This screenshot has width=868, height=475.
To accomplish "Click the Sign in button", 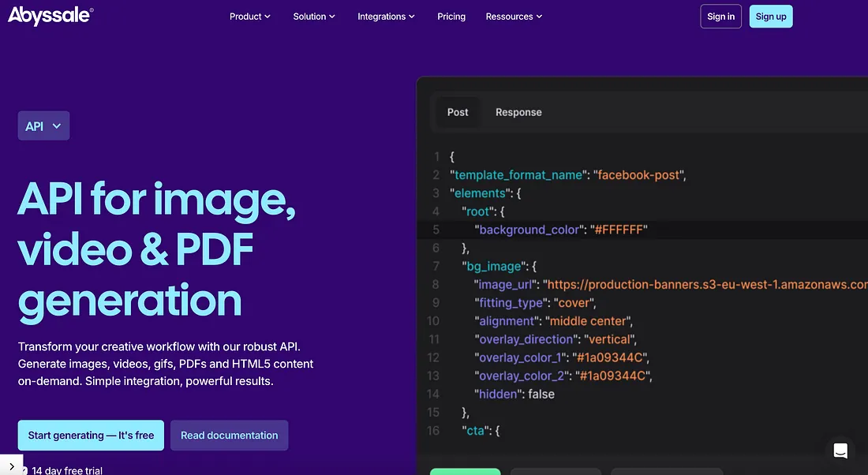I will (720, 17).
